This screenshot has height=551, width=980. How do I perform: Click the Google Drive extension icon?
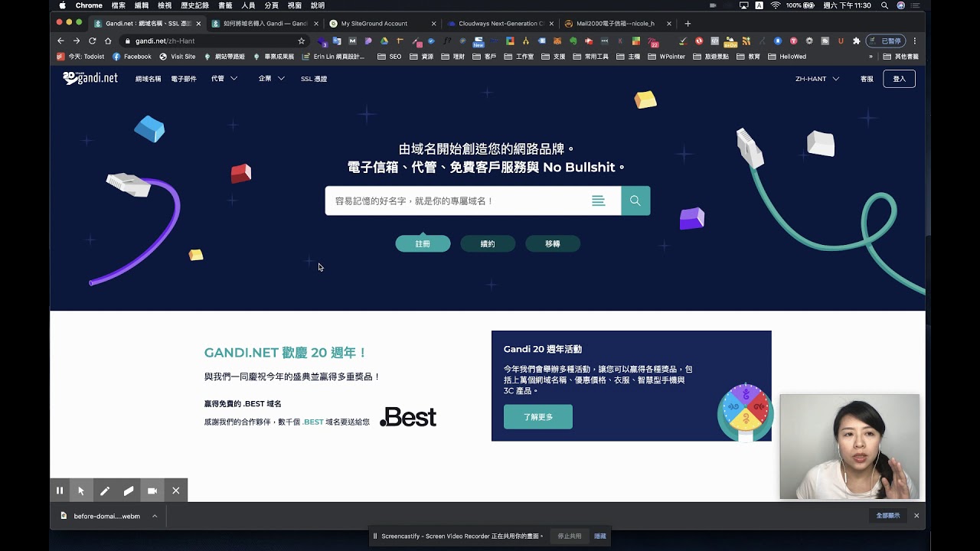pyautogui.click(x=384, y=41)
